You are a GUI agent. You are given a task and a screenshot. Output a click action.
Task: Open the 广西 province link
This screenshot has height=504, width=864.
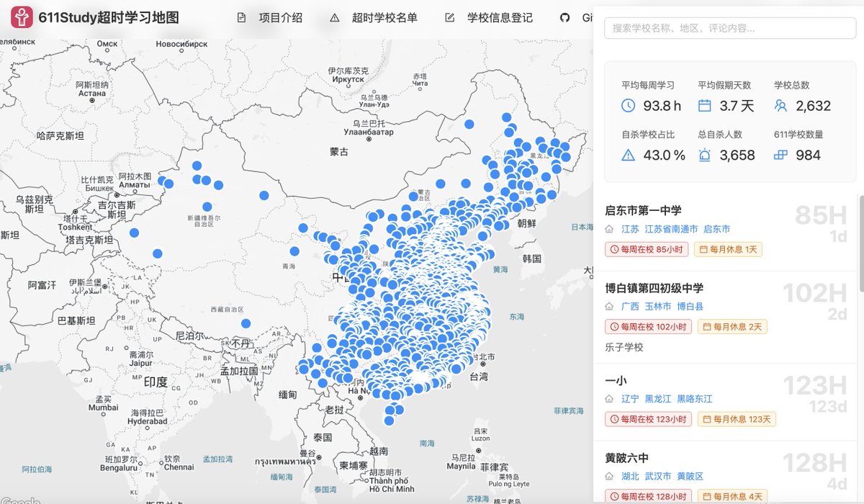(630, 307)
